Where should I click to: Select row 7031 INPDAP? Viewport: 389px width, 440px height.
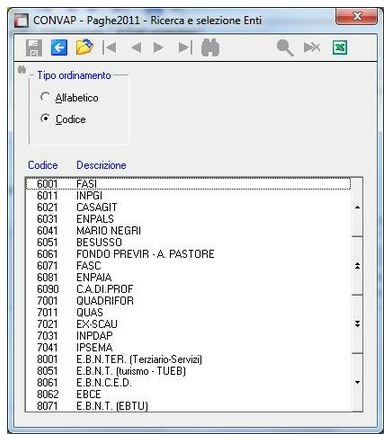(188, 336)
